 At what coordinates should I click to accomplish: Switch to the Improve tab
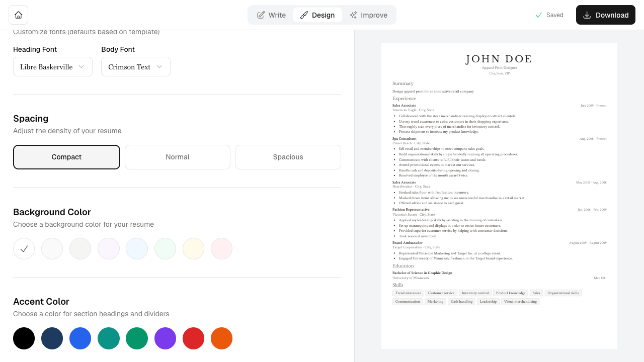coord(369,15)
